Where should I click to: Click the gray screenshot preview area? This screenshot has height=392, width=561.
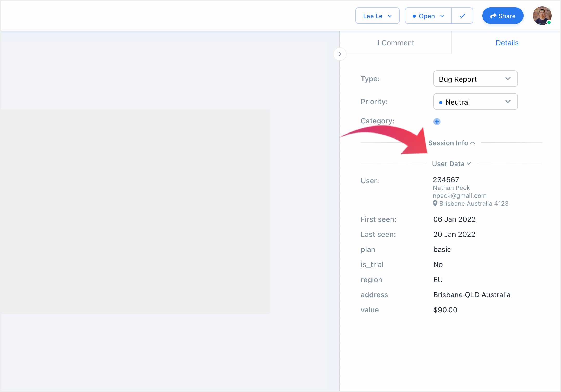pyautogui.click(x=135, y=211)
